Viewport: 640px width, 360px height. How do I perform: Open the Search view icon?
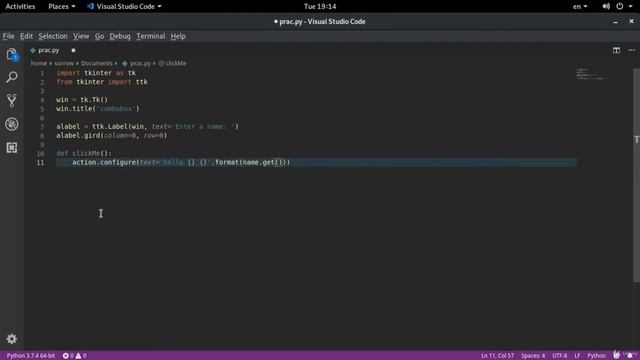12,77
